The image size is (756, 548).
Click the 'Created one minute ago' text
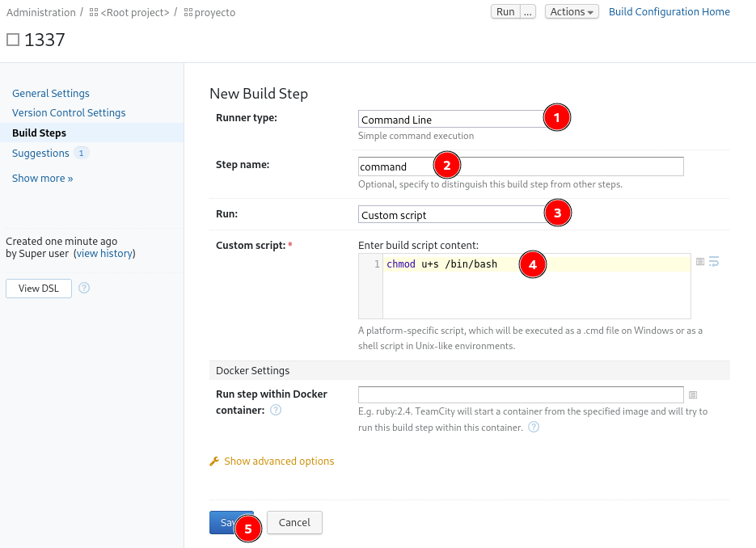[61, 241]
